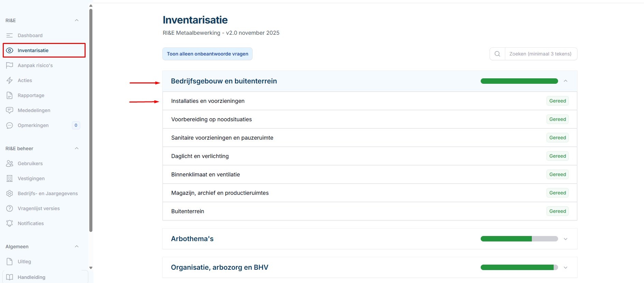Click the Rapportage document icon
This screenshot has width=644, height=283.
click(10, 95)
